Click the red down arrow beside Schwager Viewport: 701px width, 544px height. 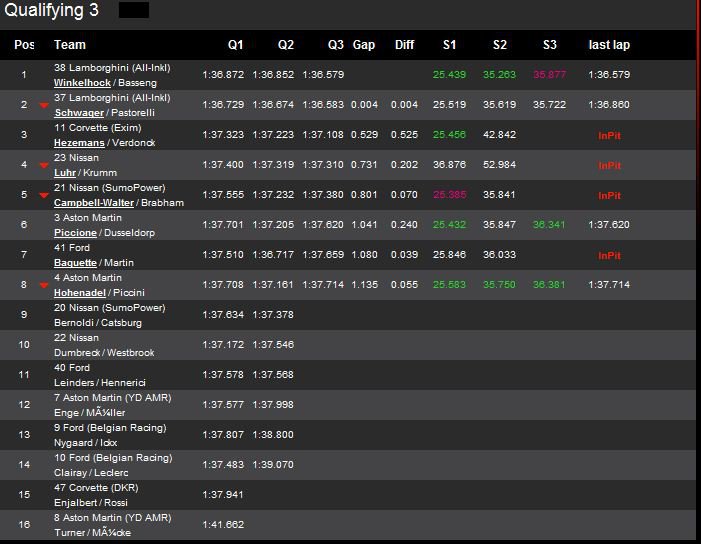click(x=43, y=105)
